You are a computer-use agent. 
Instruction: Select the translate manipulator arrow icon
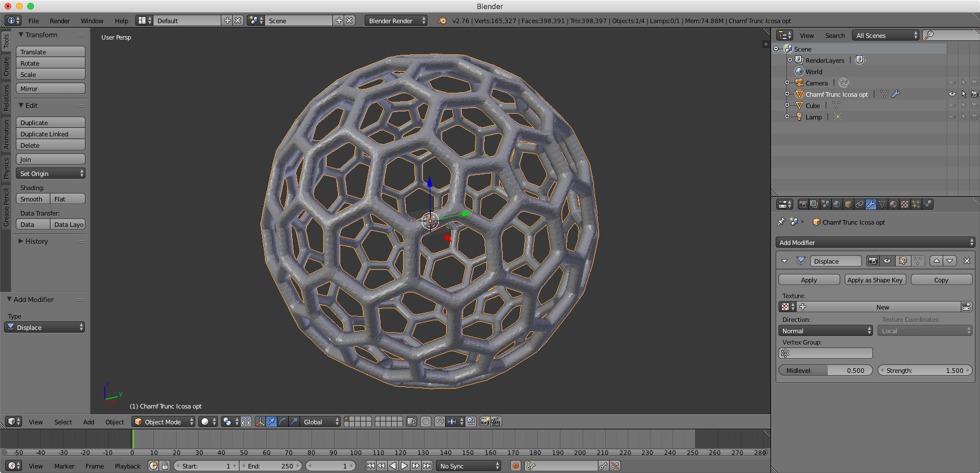[271, 422]
